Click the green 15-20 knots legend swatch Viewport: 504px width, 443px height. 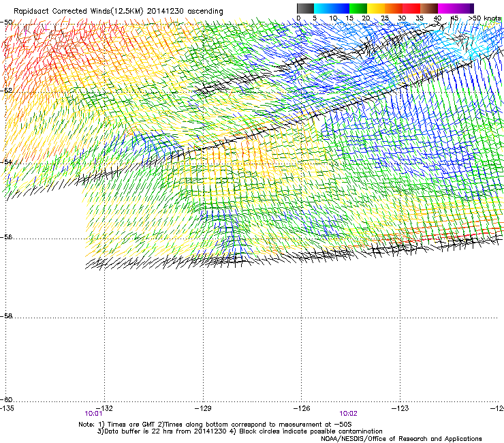tap(358, 8)
